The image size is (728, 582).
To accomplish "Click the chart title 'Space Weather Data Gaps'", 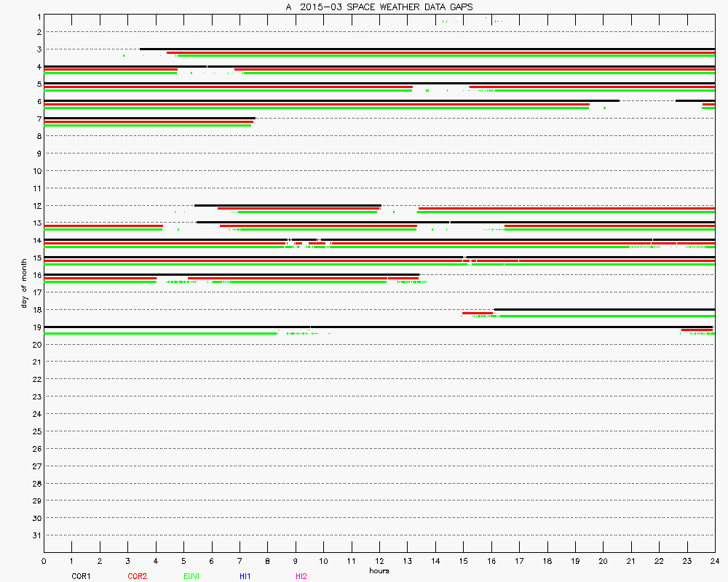I will [x=379, y=7].
